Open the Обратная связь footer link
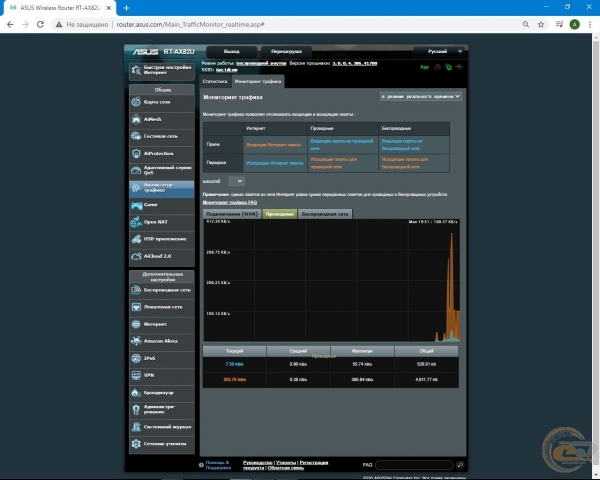Image resolution: width=600 pixels, height=480 pixels. point(286,468)
